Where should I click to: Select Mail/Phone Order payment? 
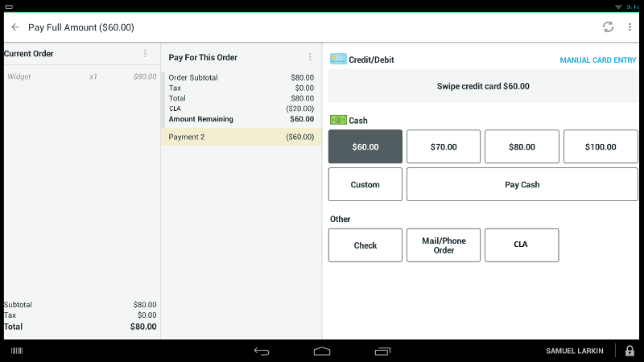(x=444, y=245)
